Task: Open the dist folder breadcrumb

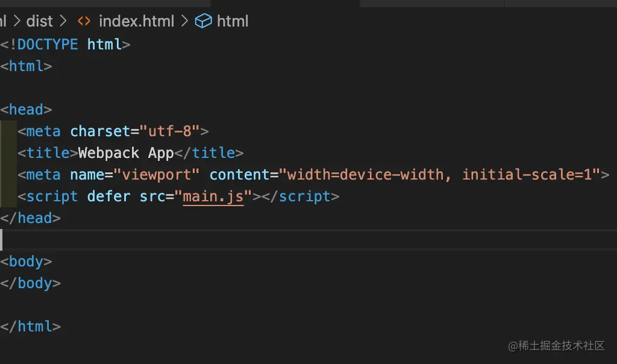Action: coord(40,22)
